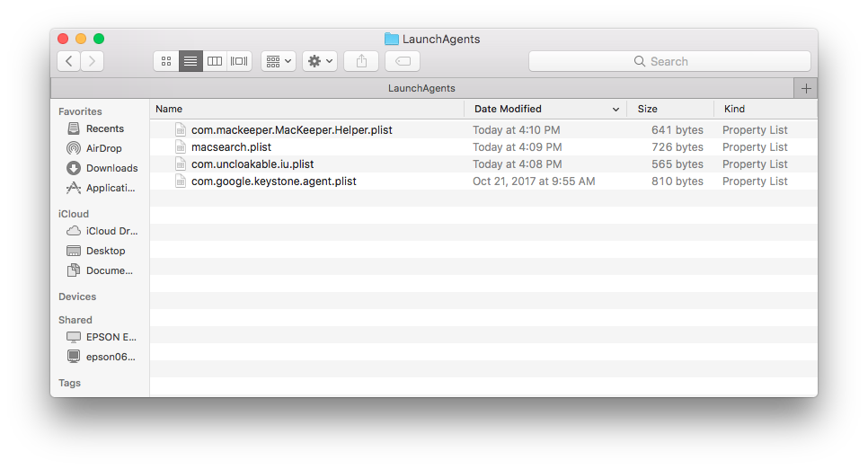The width and height of the screenshot is (868, 469).
Task: Click the Desktop sidebar icon
Action: click(x=74, y=251)
